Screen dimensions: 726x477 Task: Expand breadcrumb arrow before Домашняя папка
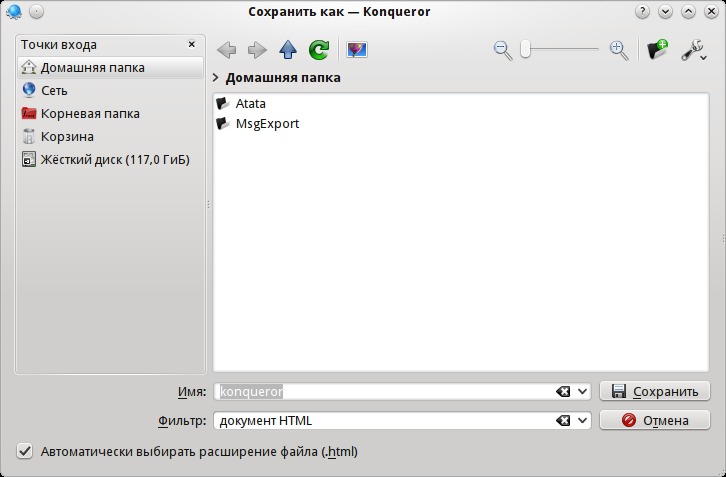216,77
